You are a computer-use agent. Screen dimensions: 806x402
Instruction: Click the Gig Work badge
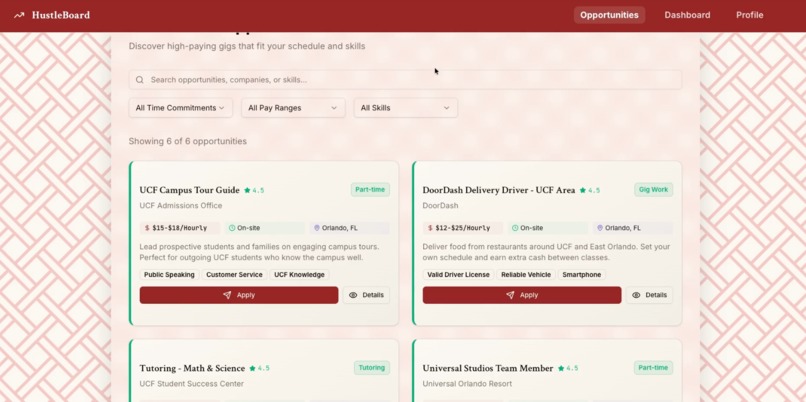click(653, 190)
